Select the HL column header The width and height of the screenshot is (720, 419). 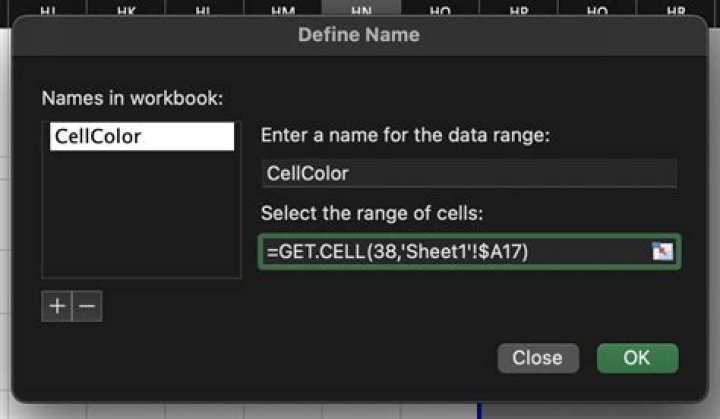[x=204, y=10]
